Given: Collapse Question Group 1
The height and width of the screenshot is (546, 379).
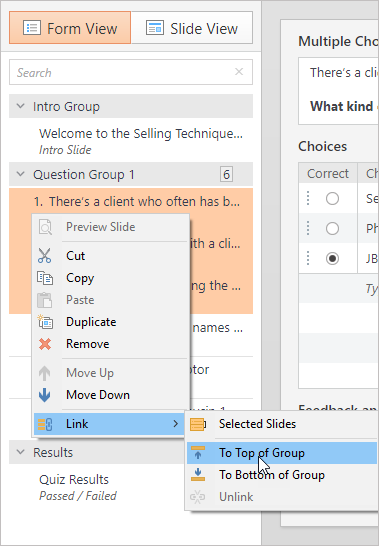Looking at the screenshot, I should pos(21,174).
